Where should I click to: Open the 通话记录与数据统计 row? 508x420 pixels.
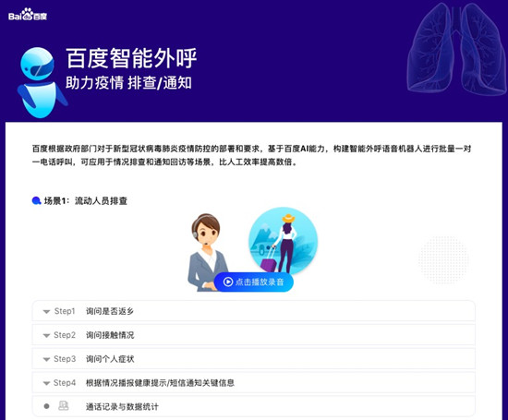(254, 406)
